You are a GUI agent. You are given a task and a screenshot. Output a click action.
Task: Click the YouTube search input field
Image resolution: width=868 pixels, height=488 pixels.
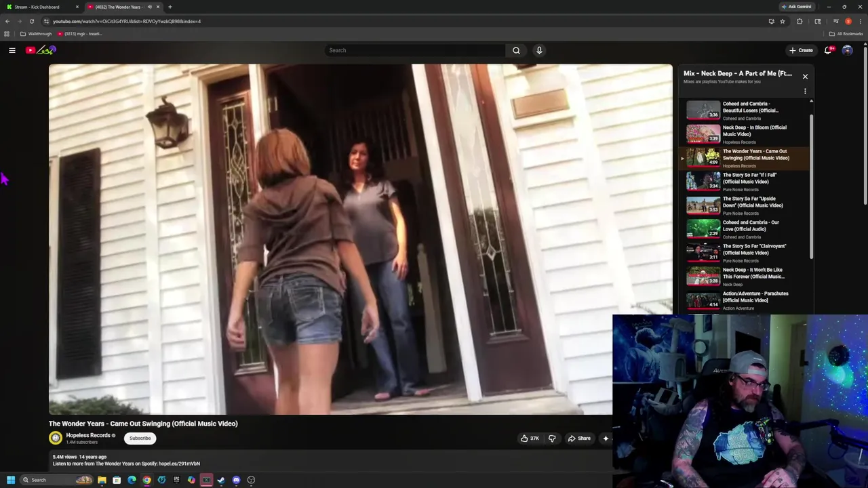tap(415, 50)
